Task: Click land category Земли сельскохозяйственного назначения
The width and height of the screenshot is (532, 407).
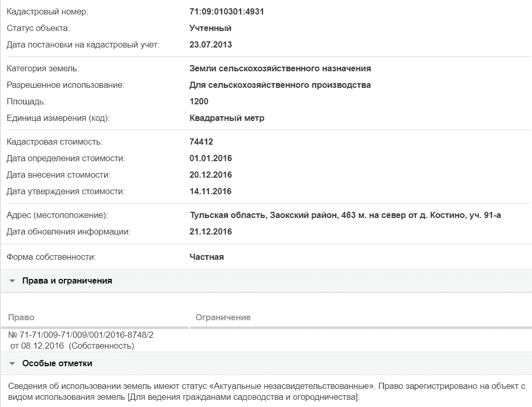Action: pos(280,69)
